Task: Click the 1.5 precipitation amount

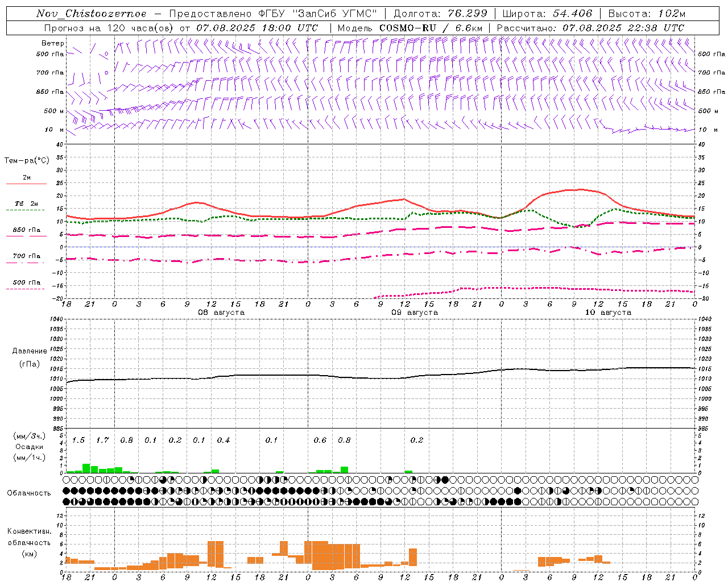Action: coord(78,440)
